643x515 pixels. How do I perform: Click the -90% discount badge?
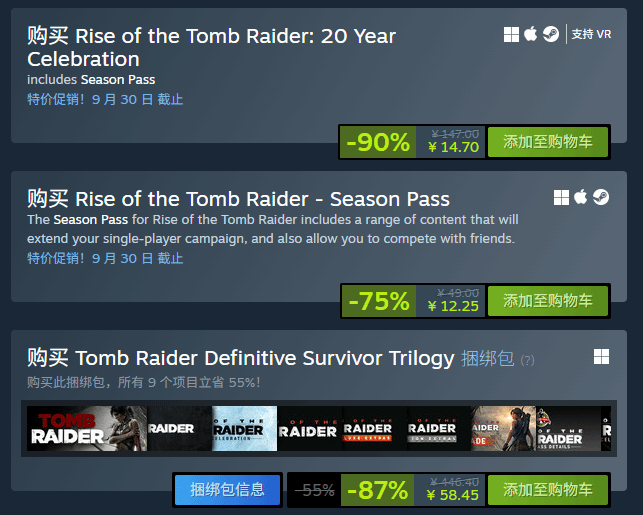377,141
